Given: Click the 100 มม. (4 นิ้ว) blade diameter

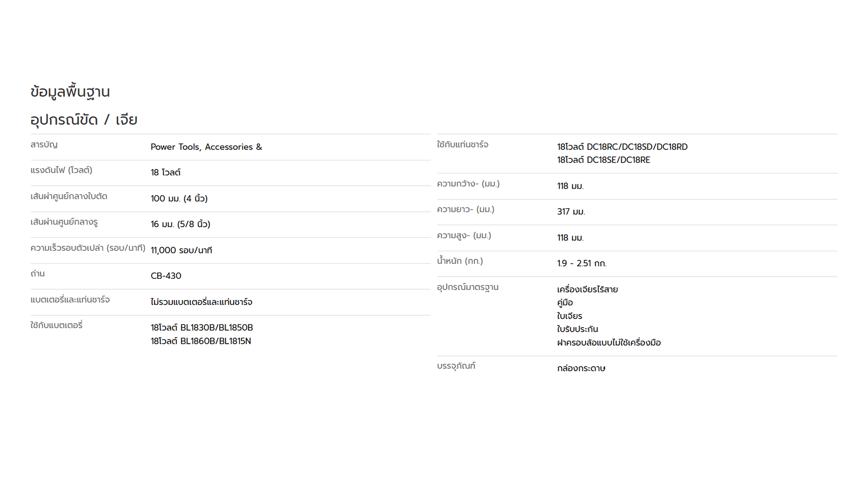Looking at the screenshot, I should point(179,199).
